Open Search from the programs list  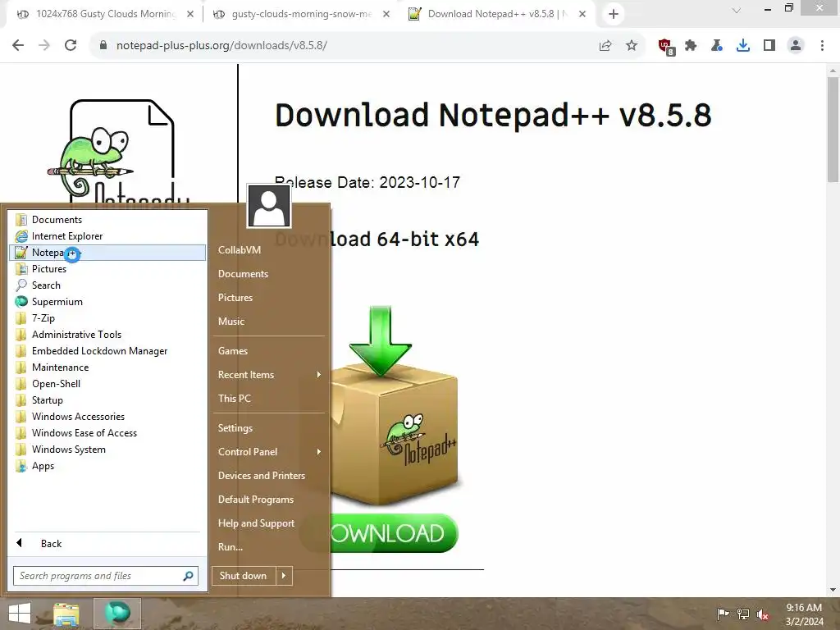[107, 285]
